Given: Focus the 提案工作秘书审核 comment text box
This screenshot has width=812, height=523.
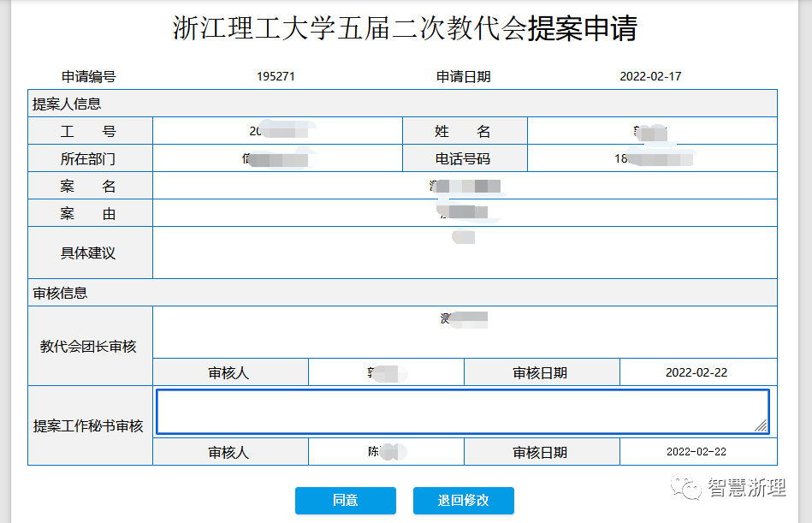Looking at the screenshot, I should coord(462,412).
